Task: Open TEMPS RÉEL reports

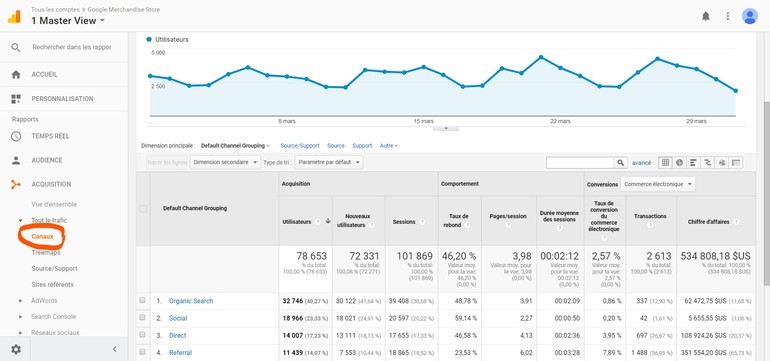Action: [50, 136]
